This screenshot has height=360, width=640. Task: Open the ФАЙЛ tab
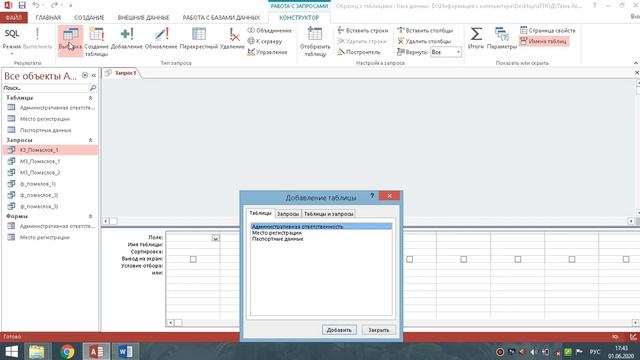click(13, 18)
